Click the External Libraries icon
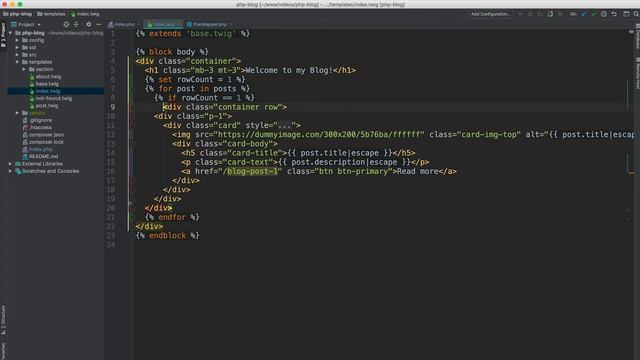This screenshot has width=640, height=360. [18, 164]
